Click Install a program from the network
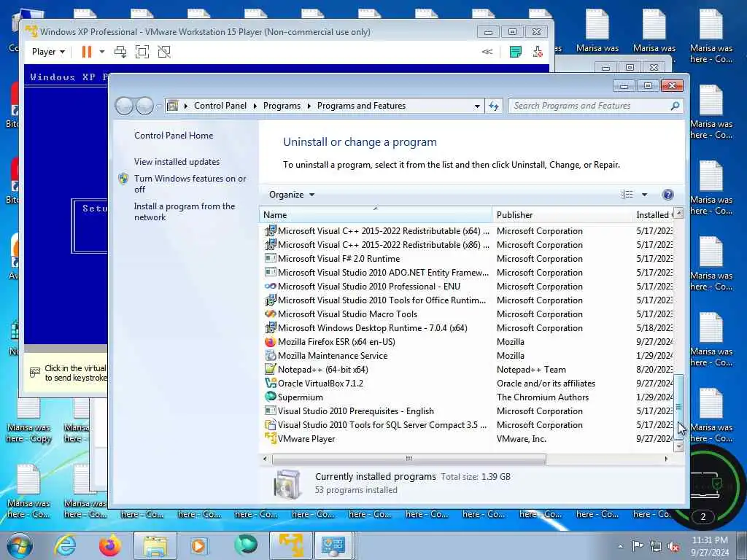The width and height of the screenshot is (747, 560). click(x=185, y=211)
